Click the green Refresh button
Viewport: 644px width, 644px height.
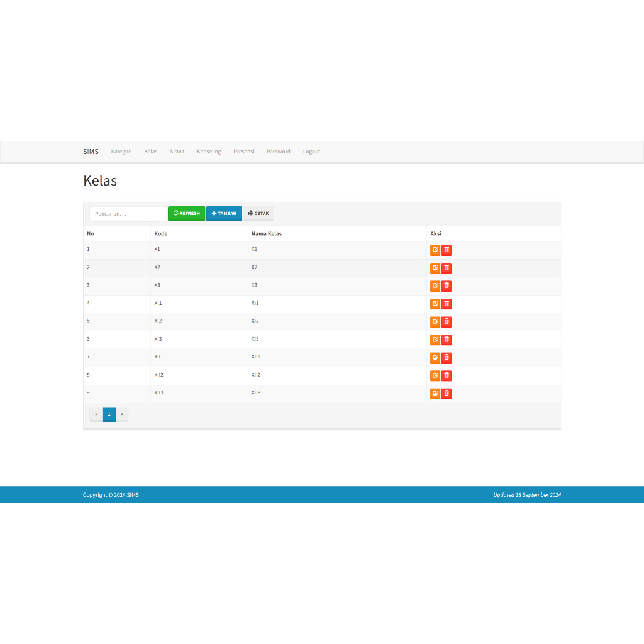(186, 214)
